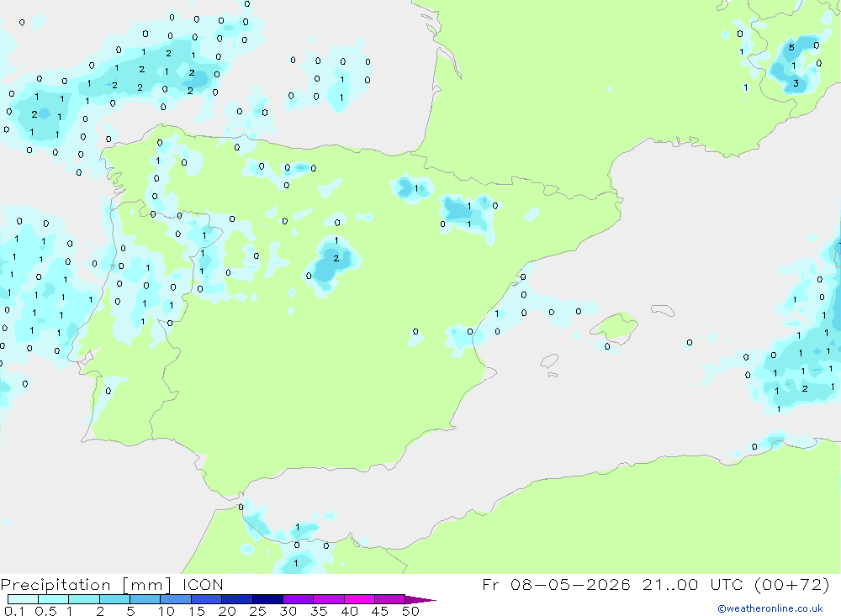
Task: Click the 40–45 mm legend color swatch
Action: pyautogui.click(x=359, y=599)
